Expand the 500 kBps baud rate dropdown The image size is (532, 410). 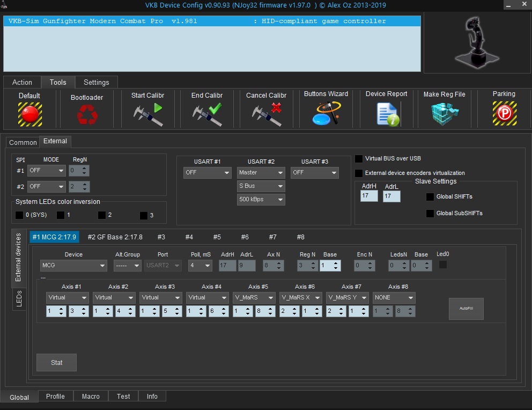click(261, 200)
